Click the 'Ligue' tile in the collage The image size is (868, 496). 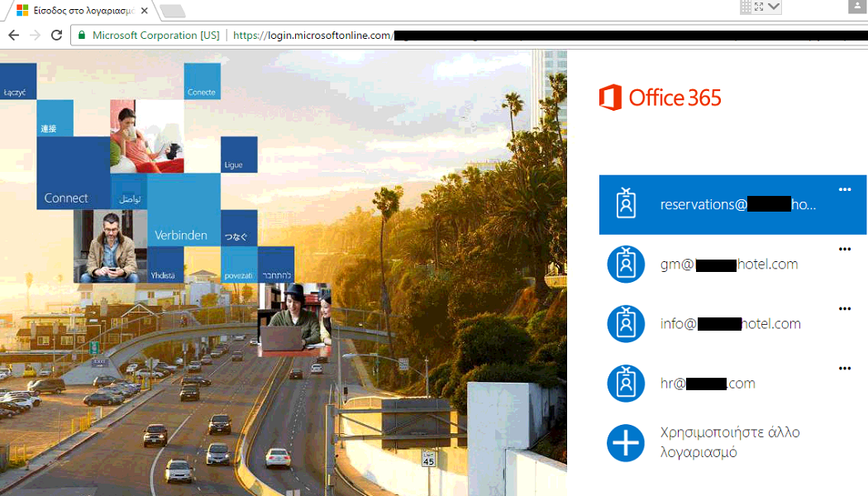(239, 155)
